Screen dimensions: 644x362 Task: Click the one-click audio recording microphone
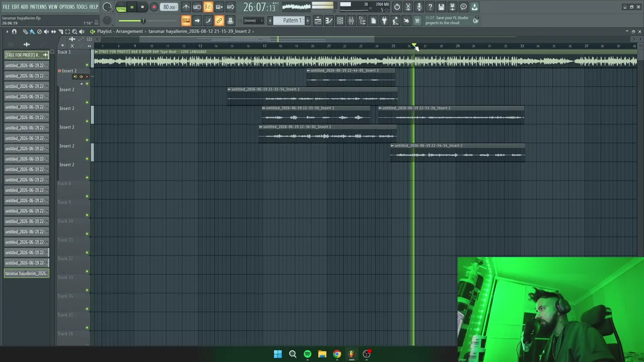pos(419,7)
